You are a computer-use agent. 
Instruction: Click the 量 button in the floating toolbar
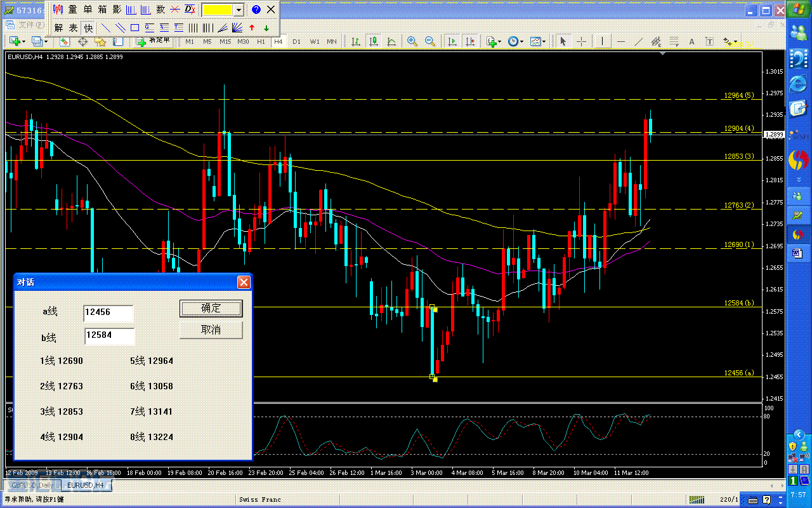pos(73,10)
